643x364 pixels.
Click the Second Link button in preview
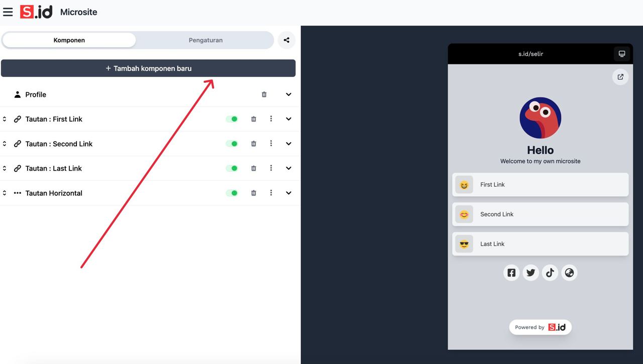(x=540, y=214)
